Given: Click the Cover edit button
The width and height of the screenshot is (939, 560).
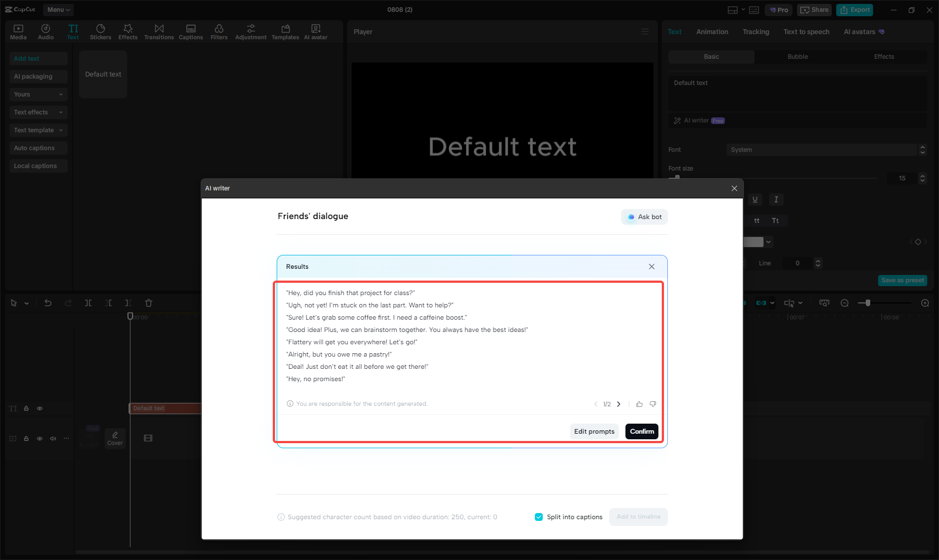Looking at the screenshot, I should coord(115,438).
